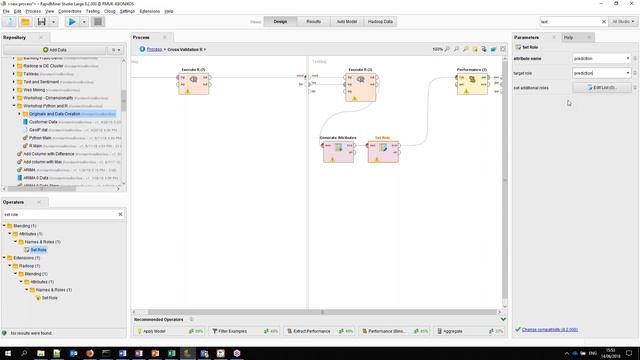Expand the Text and Sentiment folder
The height and width of the screenshot is (360, 640).
pyautogui.click(x=13, y=82)
